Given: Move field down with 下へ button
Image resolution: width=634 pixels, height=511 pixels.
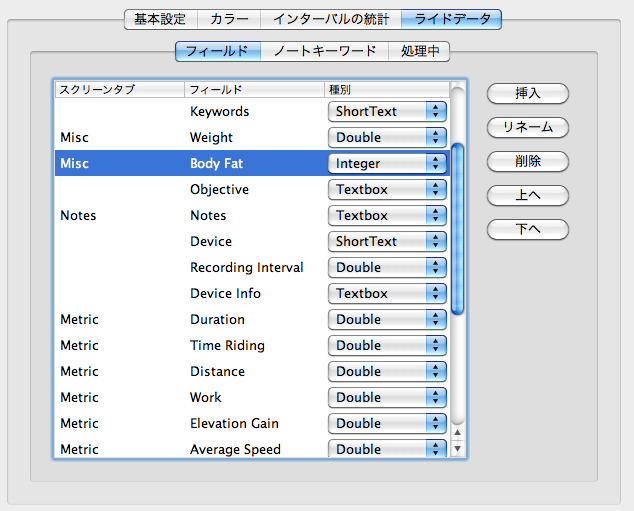Looking at the screenshot, I should point(528,229).
